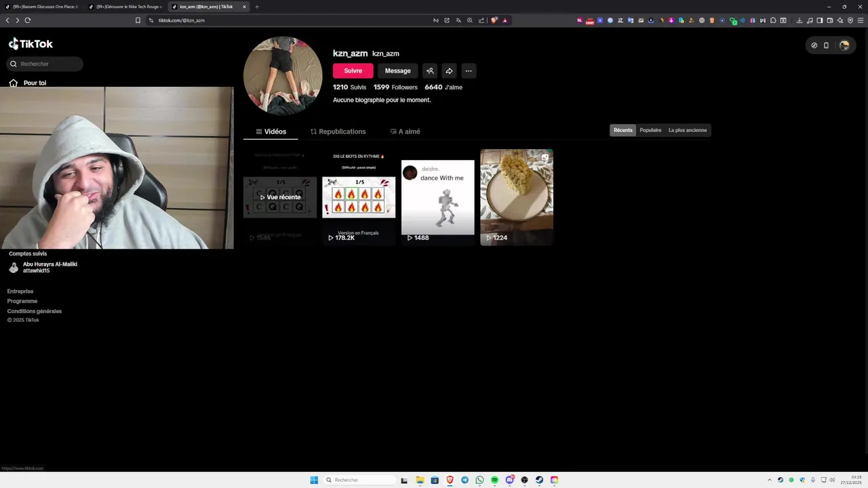This screenshot has width=868, height=488.
Task: Open the 1224 views food video
Action: (517, 197)
